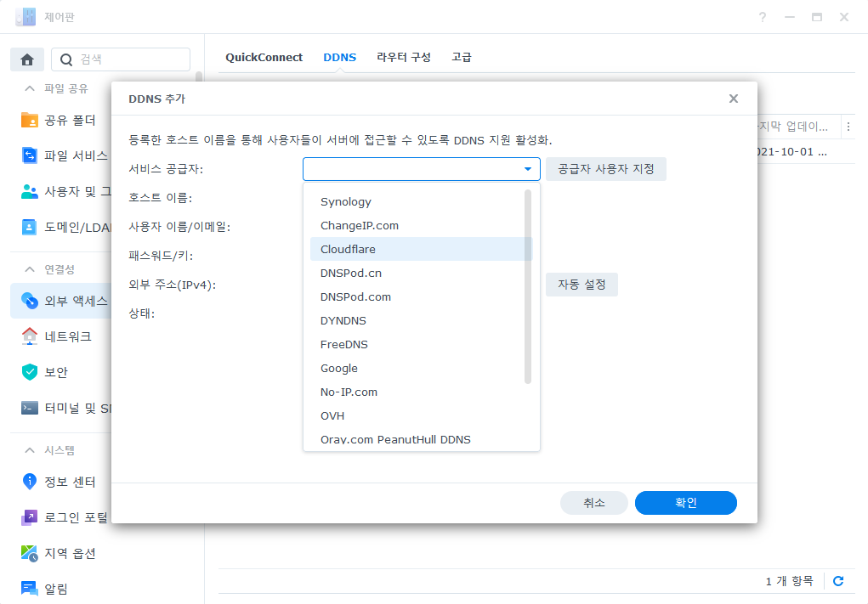Refresh the DDNS list
Screen dimensions: 868x604
838,581
